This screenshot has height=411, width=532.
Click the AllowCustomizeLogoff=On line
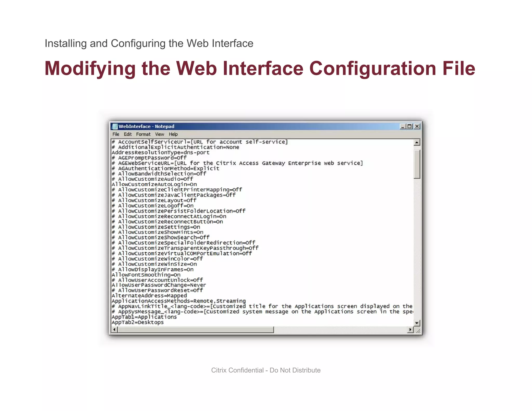[152, 206]
